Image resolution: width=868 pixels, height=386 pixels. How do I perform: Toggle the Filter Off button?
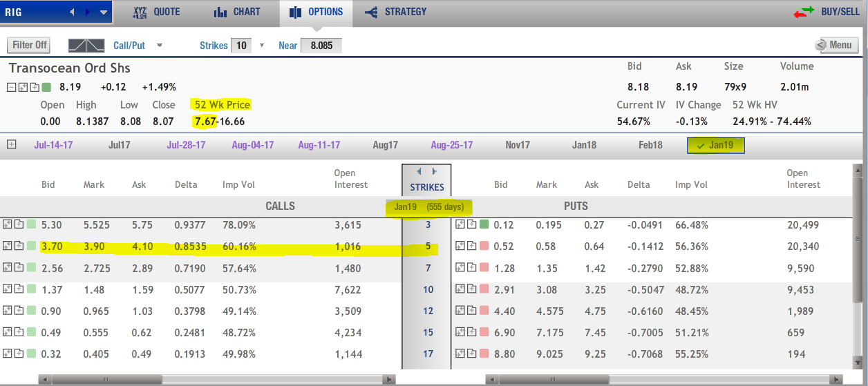click(x=30, y=45)
